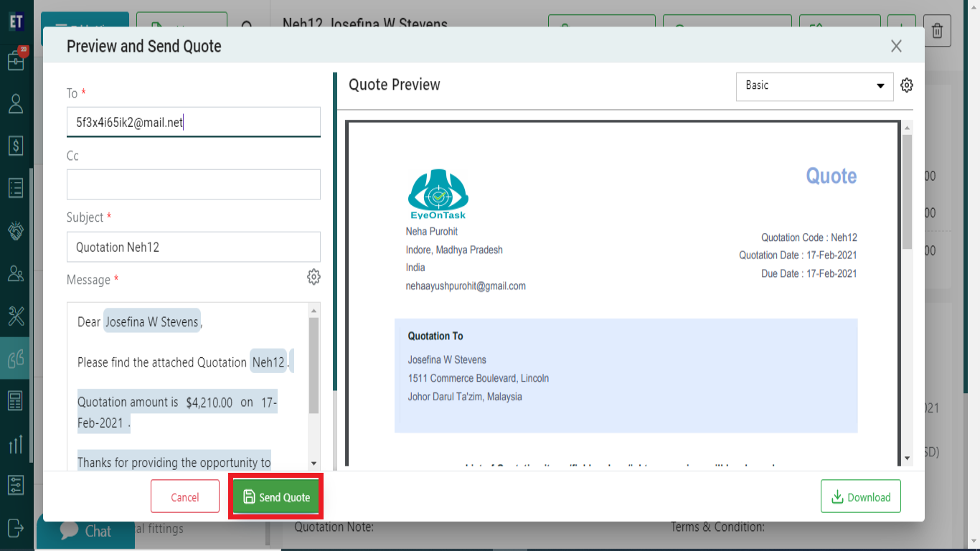
Task: Open message template settings gear
Action: tap(314, 277)
